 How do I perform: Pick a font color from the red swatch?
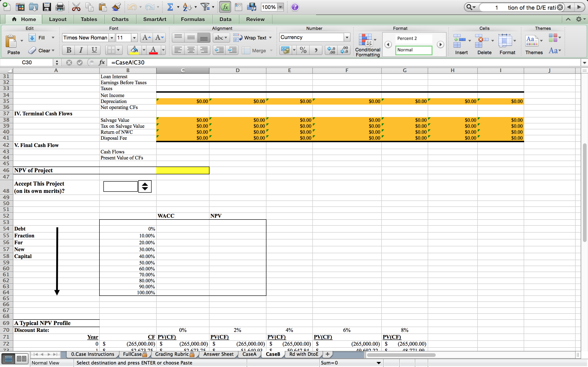tap(153, 50)
